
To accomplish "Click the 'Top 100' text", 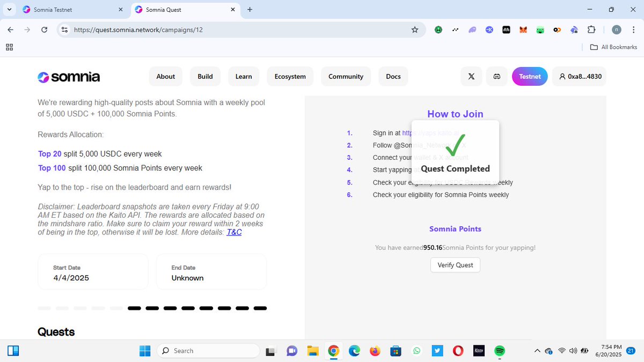I will [52, 168].
